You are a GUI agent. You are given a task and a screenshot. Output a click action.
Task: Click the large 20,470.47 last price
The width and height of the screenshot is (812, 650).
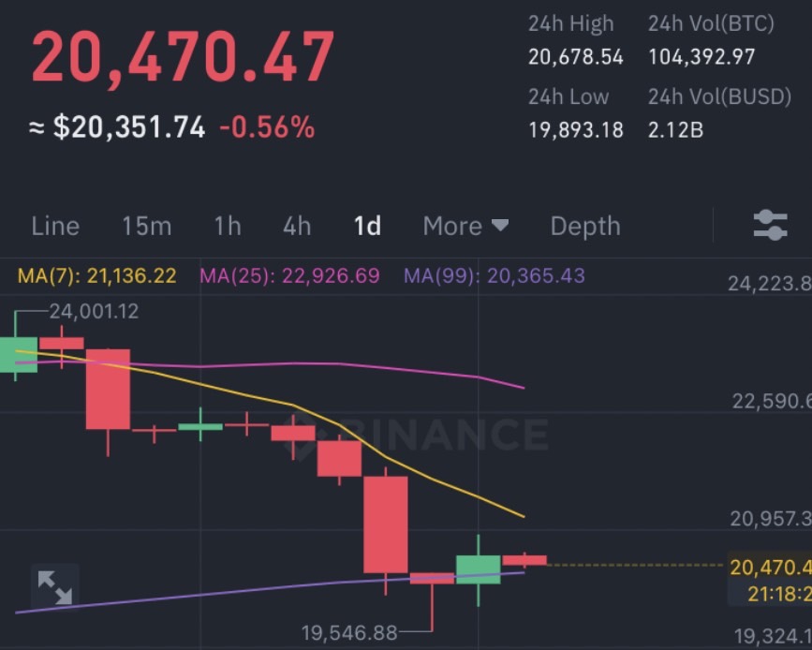click(x=183, y=57)
